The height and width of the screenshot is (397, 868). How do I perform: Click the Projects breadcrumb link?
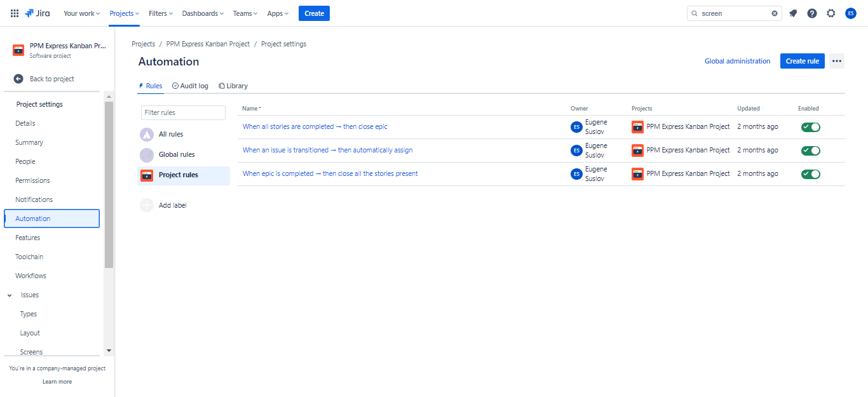pyautogui.click(x=144, y=44)
